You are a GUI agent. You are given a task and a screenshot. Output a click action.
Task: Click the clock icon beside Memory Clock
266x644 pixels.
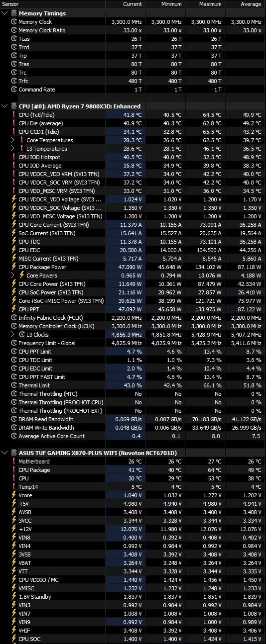pos(14,22)
